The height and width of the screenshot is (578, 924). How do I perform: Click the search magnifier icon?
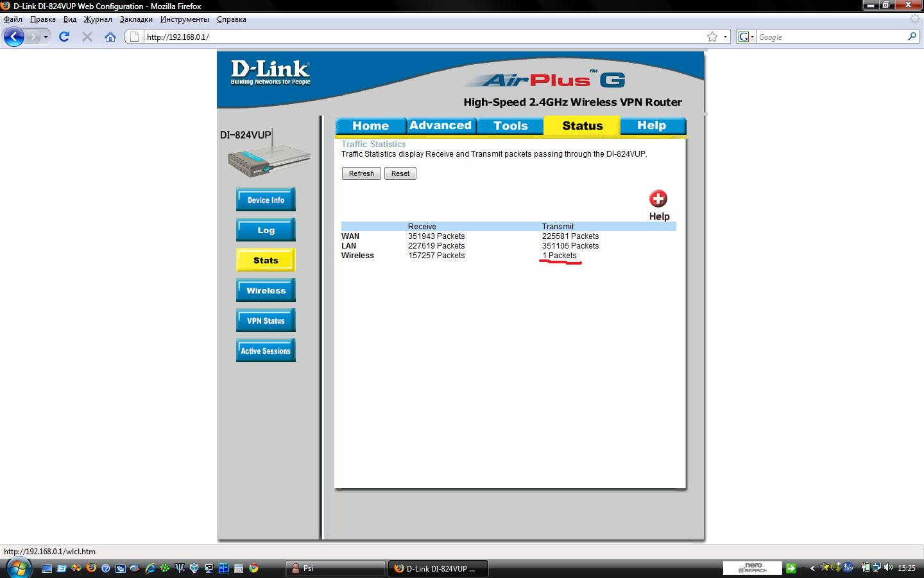coord(912,37)
